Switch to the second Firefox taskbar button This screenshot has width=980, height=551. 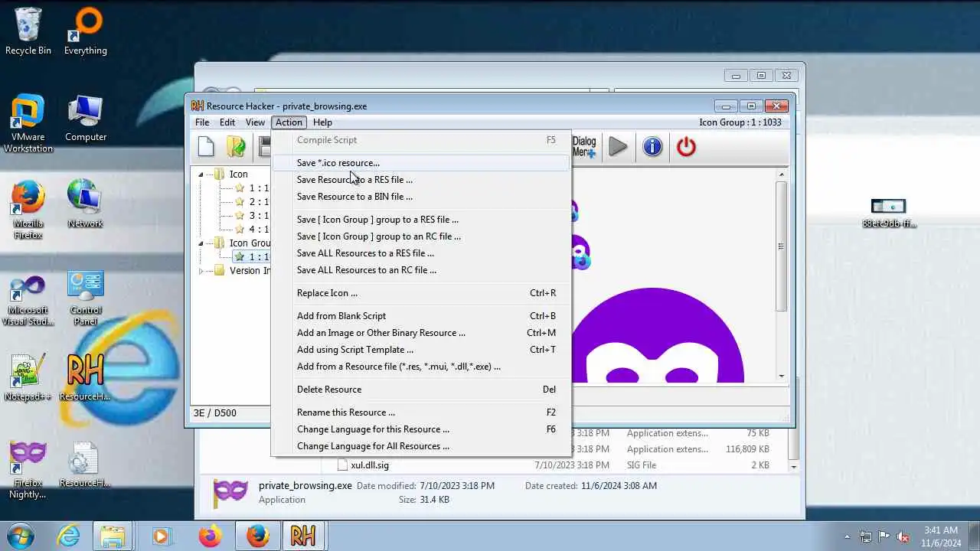click(x=257, y=536)
